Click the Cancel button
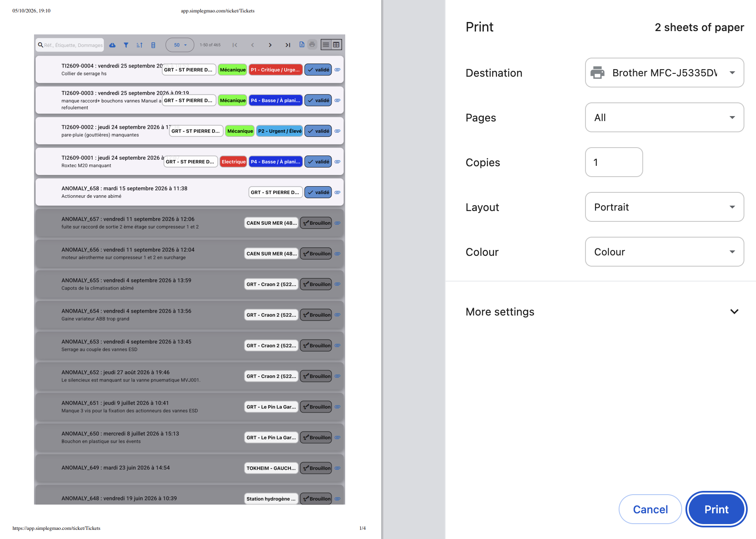 (x=650, y=509)
